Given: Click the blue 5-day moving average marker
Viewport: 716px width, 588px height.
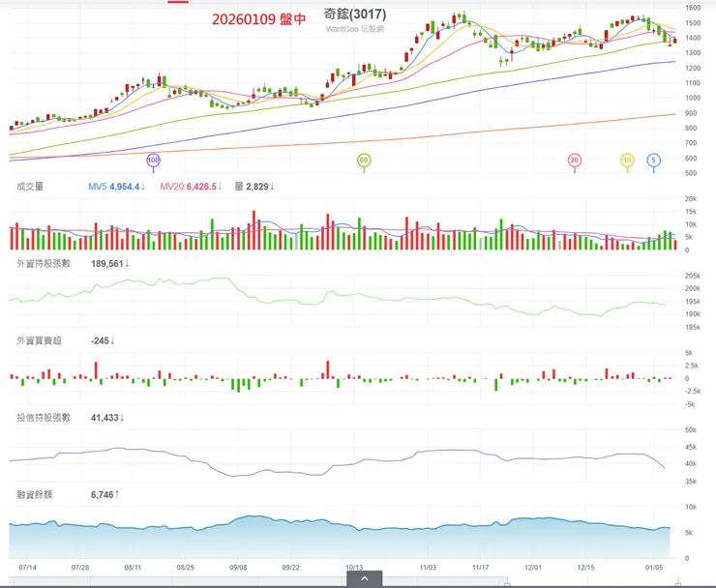Looking at the screenshot, I should pos(654,160).
